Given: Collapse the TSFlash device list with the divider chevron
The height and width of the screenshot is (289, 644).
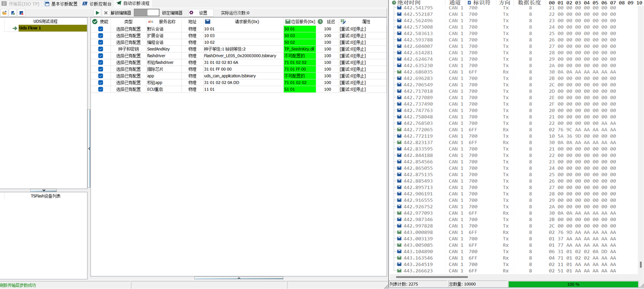Looking at the screenshot, I should [x=44, y=190].
